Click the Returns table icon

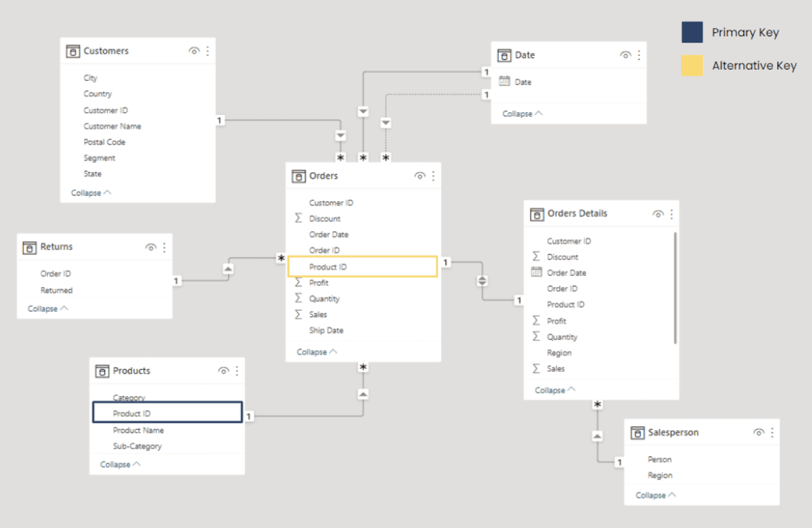click(30, 248)
